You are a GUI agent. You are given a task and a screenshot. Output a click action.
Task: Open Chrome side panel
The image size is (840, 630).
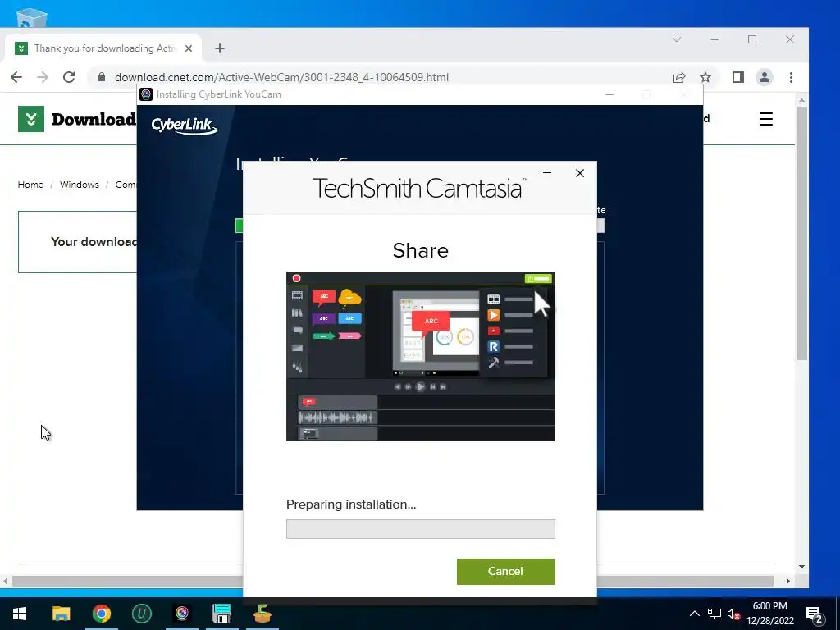[738, 77]
